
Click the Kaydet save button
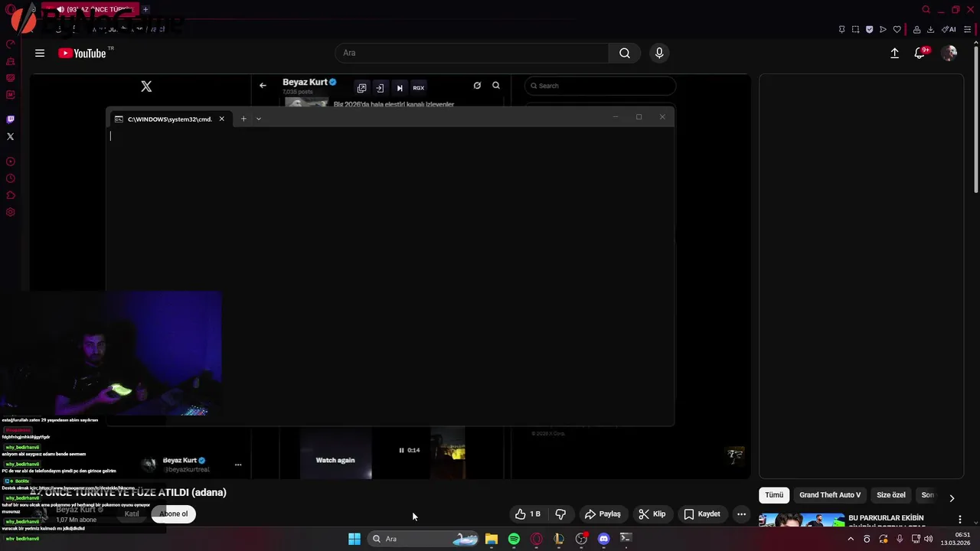click(x=702, y=514)
